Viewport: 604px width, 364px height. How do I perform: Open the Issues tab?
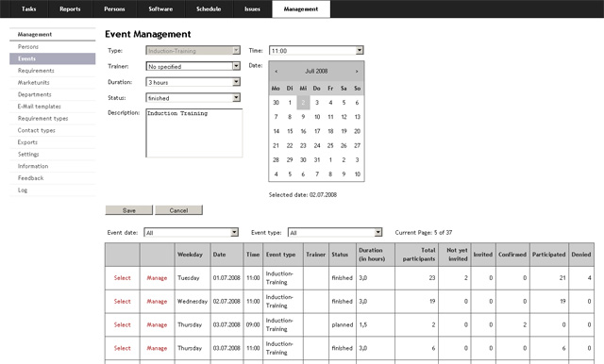(252, 8)
